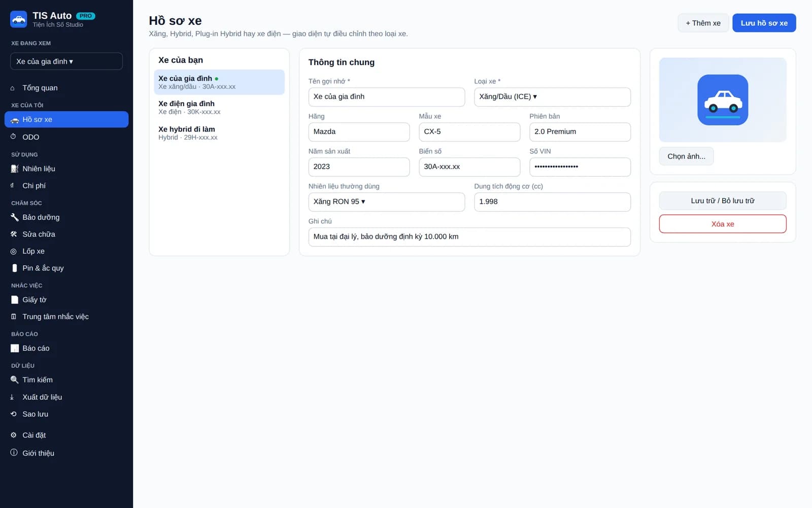
Task: Open the wrench Bảo dưỡng icon
Action: pos(14,217)
